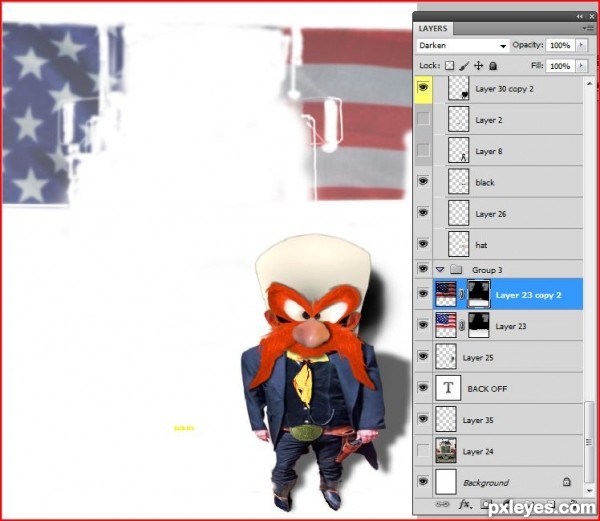Hide Layer 26 with its eye icon
Screen dimensions: 600x521
[x=423, y=212]
